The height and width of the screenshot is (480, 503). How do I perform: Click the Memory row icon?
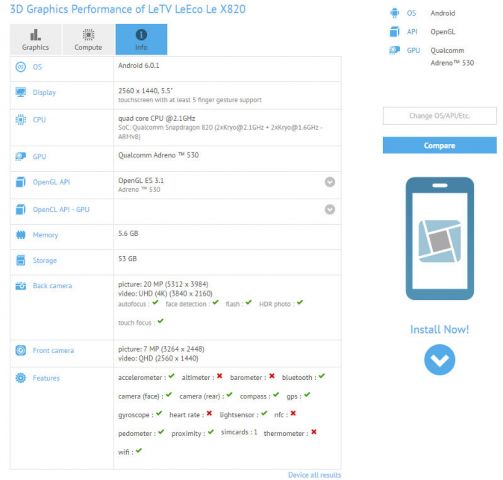coord(21,235)
